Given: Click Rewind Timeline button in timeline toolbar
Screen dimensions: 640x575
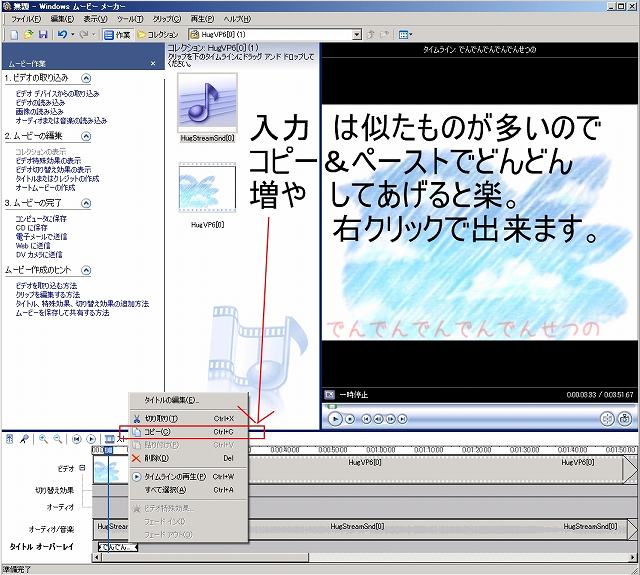Looking at the screenshot, I should [76, 439].
